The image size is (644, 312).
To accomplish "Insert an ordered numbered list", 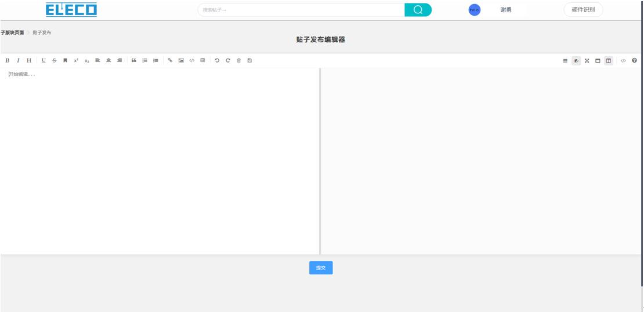I will [144, 60].
